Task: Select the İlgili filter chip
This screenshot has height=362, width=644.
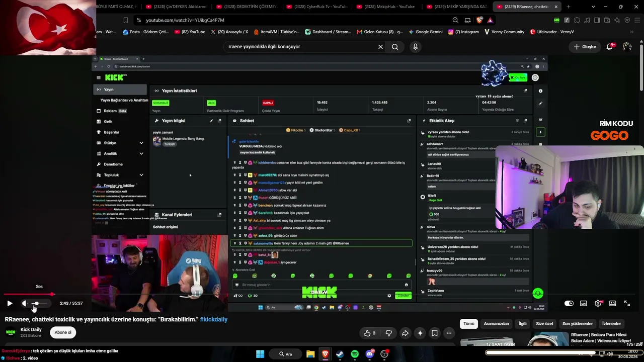Action: (x=523, y=324)
